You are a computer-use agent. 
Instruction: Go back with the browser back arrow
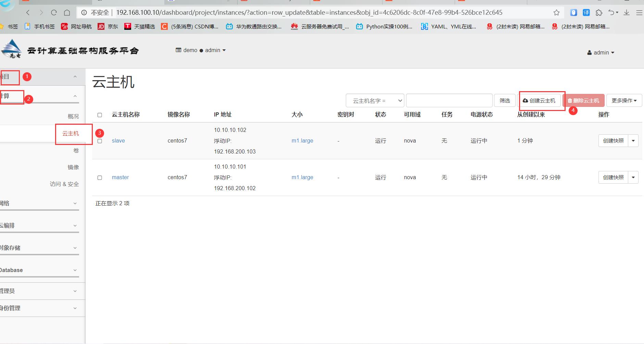[x=28, y=13]
